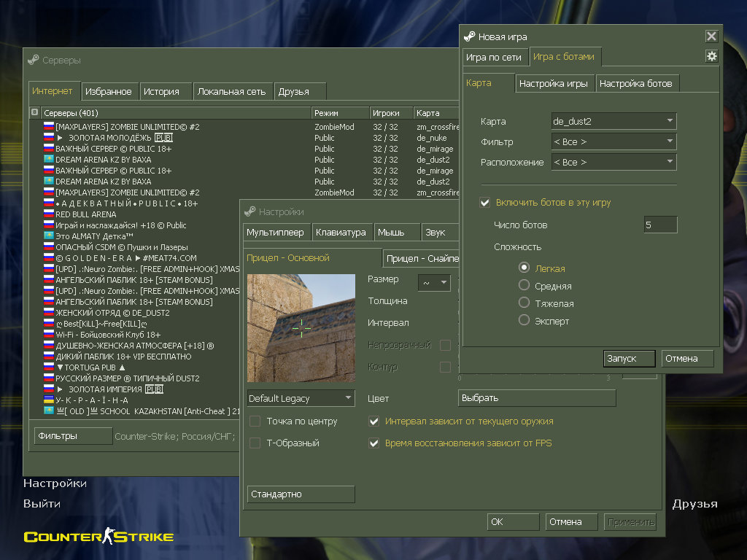
Task: Select the Эксперт difficulty radio button
Action: click(524, 320)
